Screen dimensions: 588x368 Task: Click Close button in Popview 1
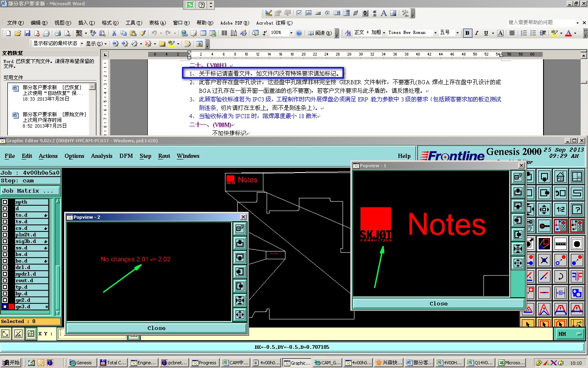point(439,303)
